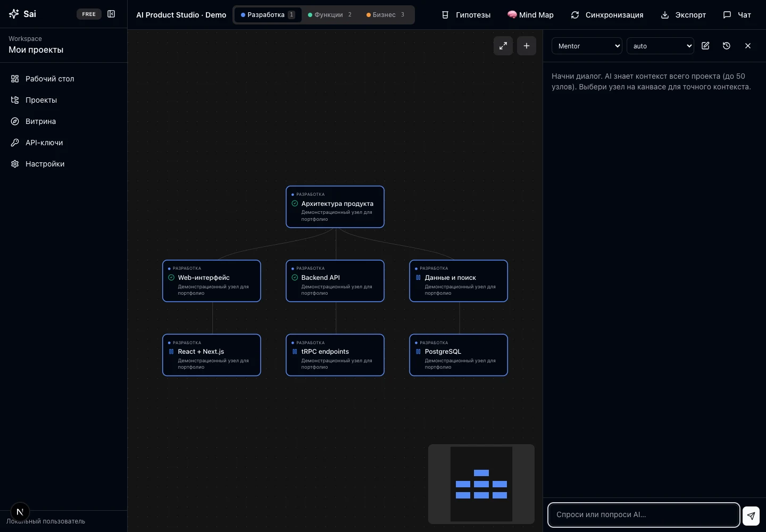This screenshot has width=766, height=532.
Task: Toggle the Чат panel button
Action: pyautogui.click(x=737, y=15)
